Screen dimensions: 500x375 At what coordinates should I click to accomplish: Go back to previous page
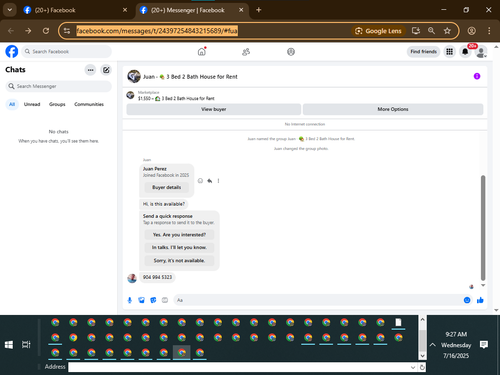coord(11,31)
